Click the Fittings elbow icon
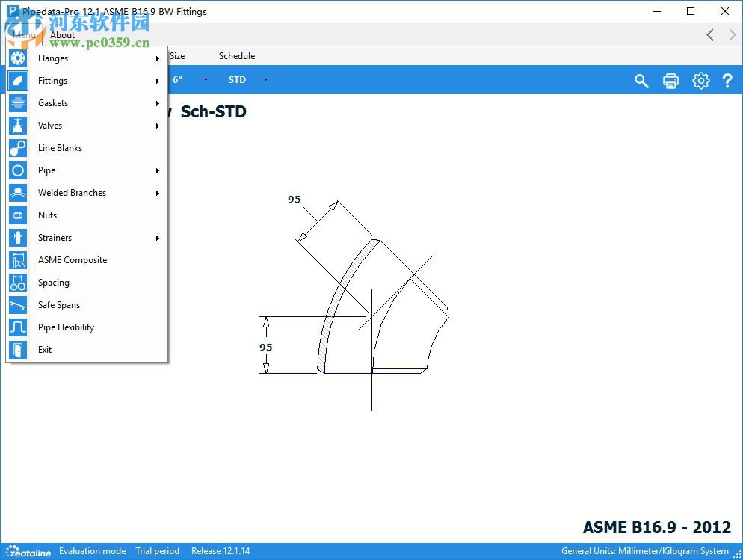Image resolution: width=743 pixels, height=560 pixels. (17, 81)
